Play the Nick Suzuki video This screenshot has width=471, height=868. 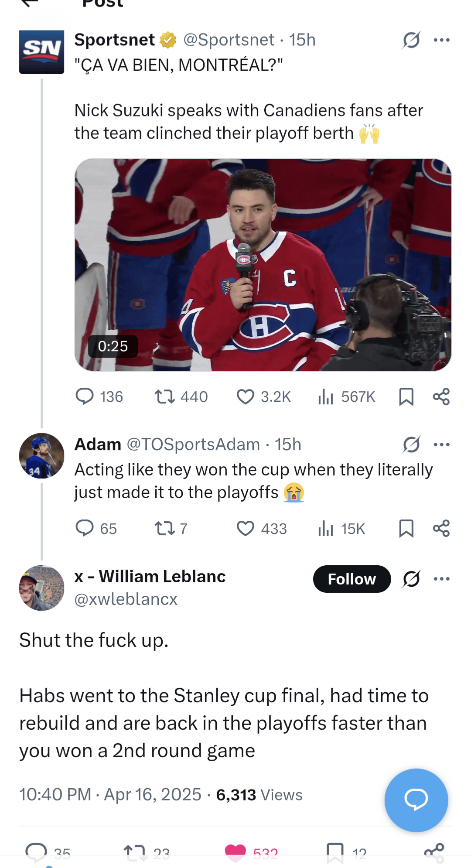263,265
